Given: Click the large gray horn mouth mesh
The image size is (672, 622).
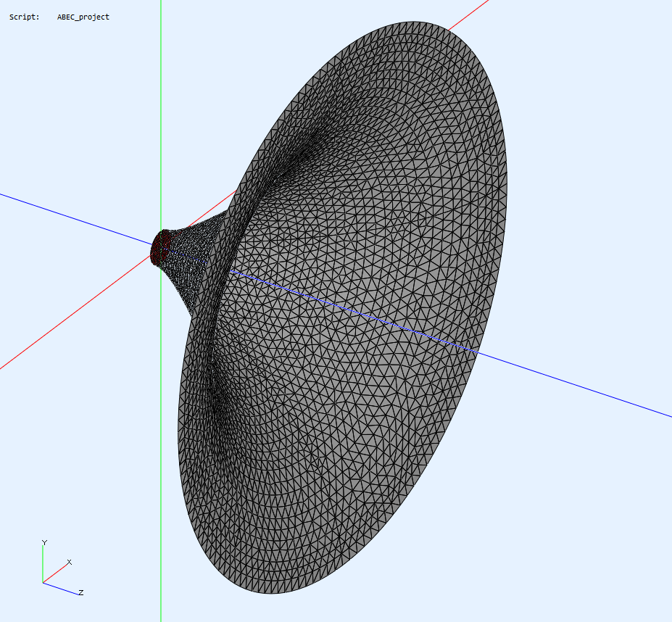Looking at the screenshot, I should click(343, 307).
